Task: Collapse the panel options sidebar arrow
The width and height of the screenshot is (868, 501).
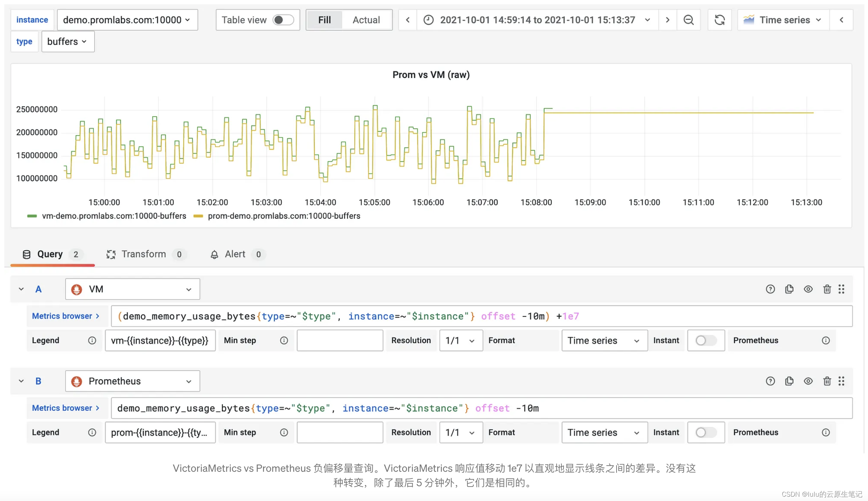Action: click(841, 20)
